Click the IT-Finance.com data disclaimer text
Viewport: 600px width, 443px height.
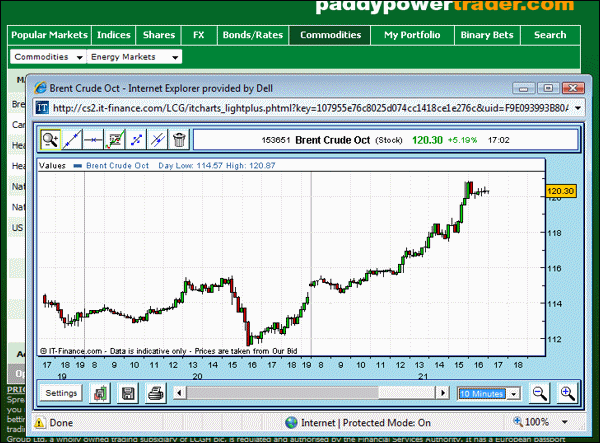coord(169,351)
